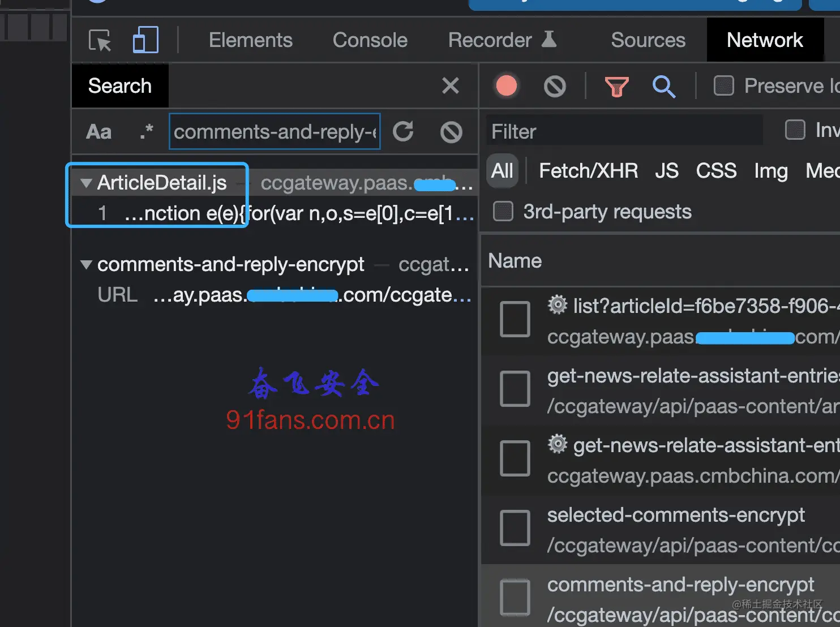Select the selected-comments-encrypt request
Screen dimensions: 840x627
(661, 530)
